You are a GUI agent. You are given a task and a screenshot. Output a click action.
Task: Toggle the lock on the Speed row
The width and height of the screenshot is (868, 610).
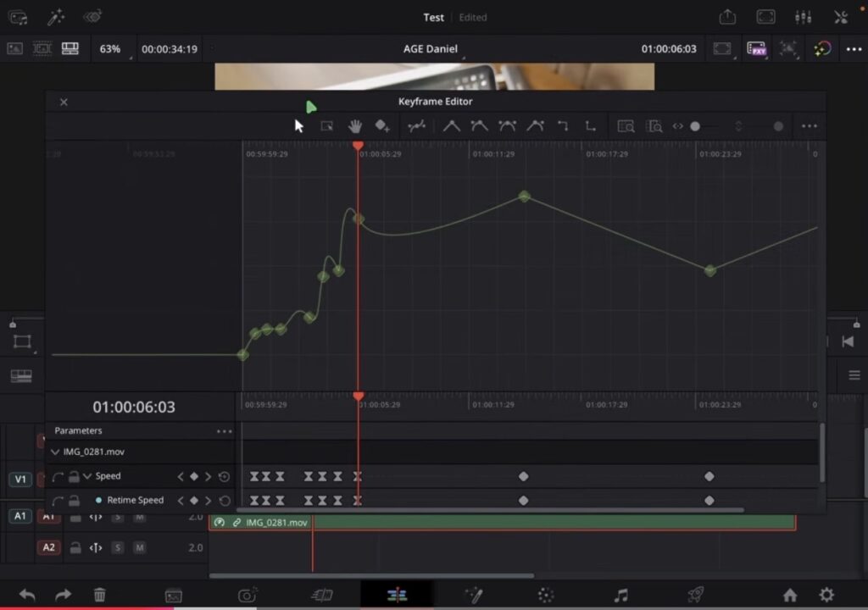(x=74, y=476)
